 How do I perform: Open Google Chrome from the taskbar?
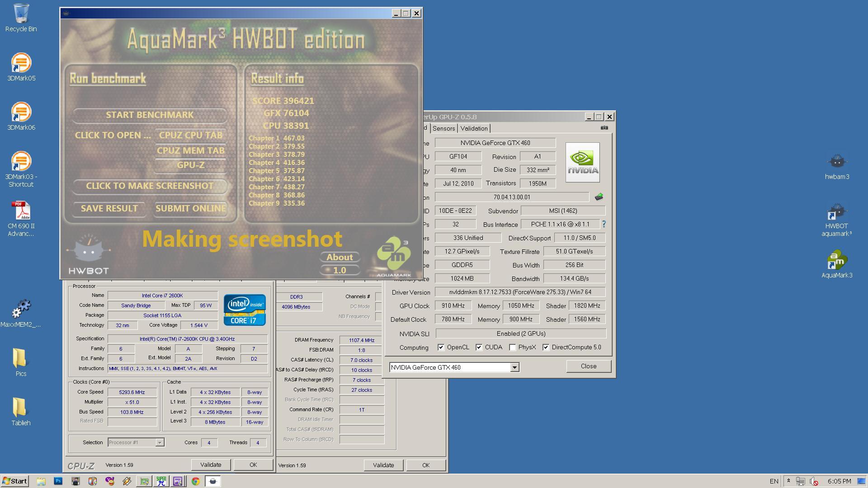point(195,481)
